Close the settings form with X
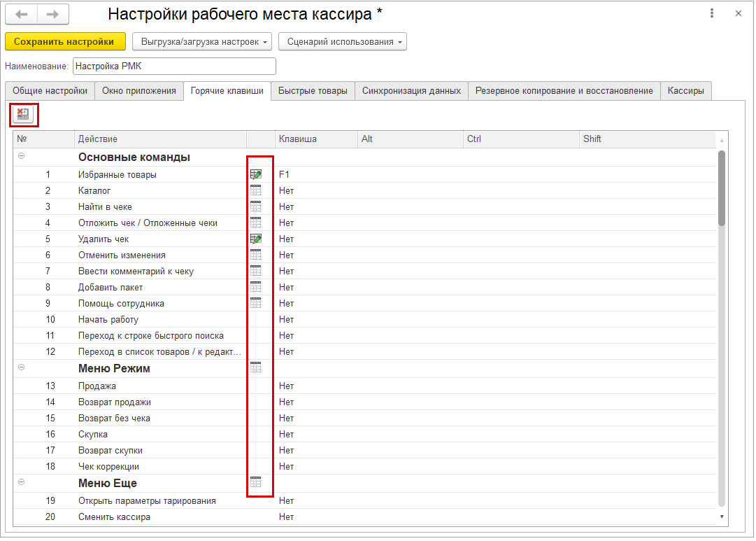This screenshot has width=756, height=541. point(738,13)
